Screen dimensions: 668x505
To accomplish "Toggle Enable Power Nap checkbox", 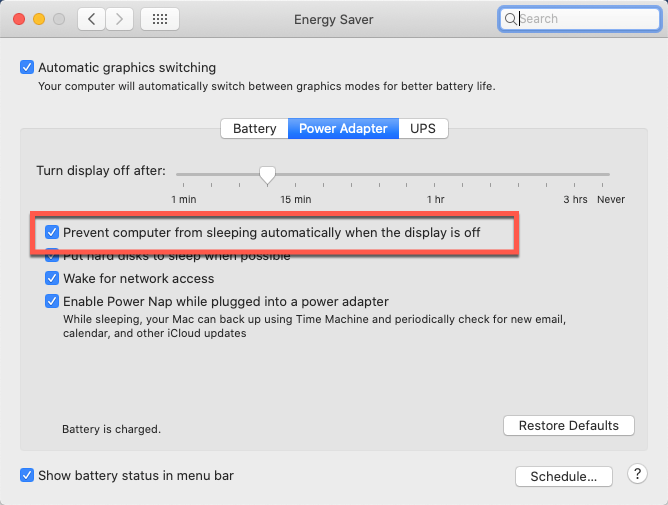I will (x=52, y=301).
